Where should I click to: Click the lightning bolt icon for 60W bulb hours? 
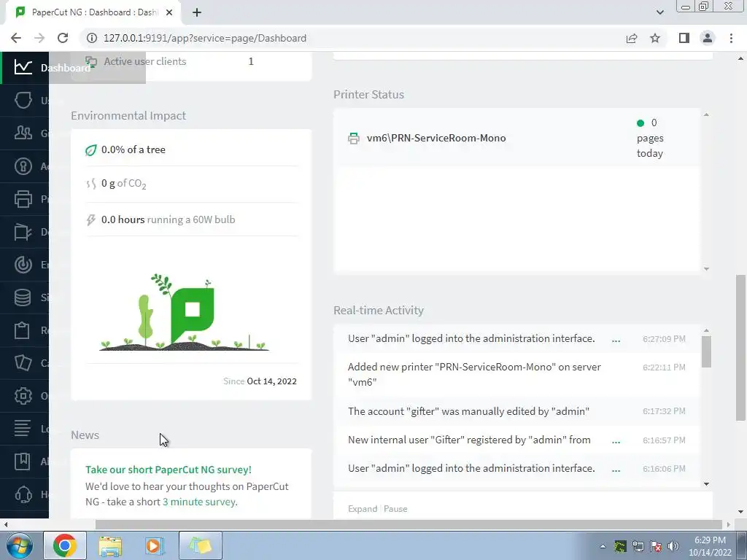pos(90,219)
